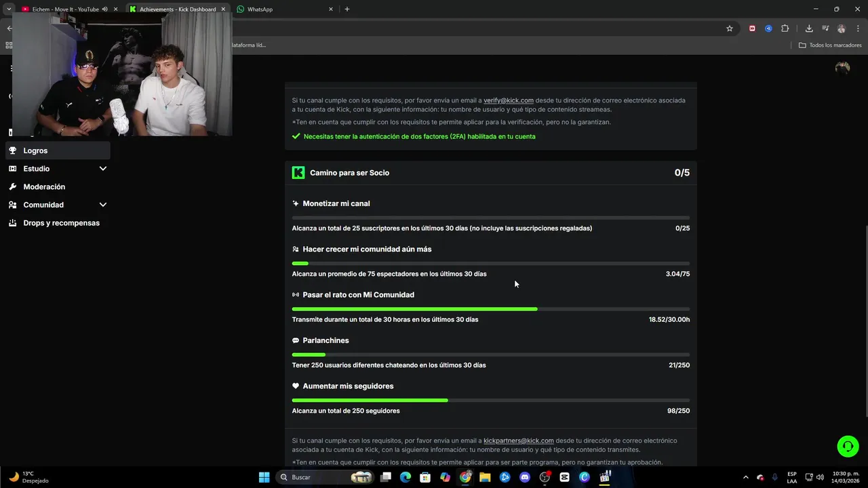Click the 75 espectadores progress bar

click(491, 263)
